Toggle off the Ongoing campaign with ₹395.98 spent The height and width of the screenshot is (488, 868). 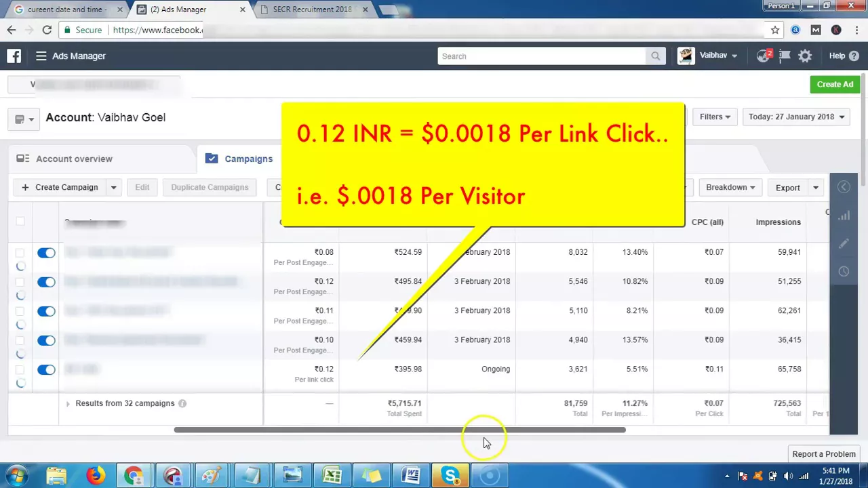(x=46, y=369)
